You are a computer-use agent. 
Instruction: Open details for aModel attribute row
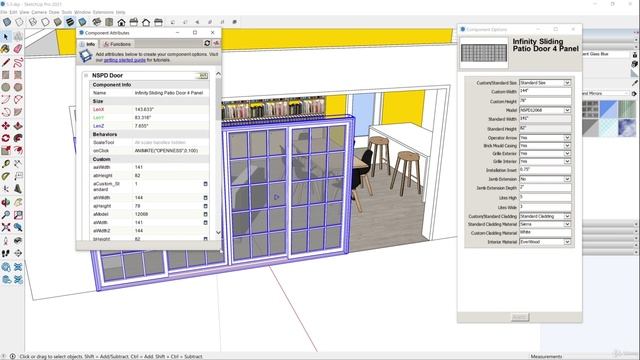tap(205, 214)
